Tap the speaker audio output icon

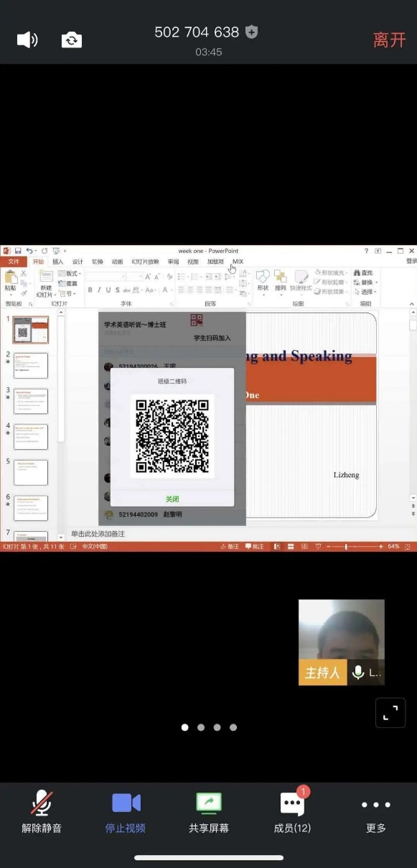[27, 40]
